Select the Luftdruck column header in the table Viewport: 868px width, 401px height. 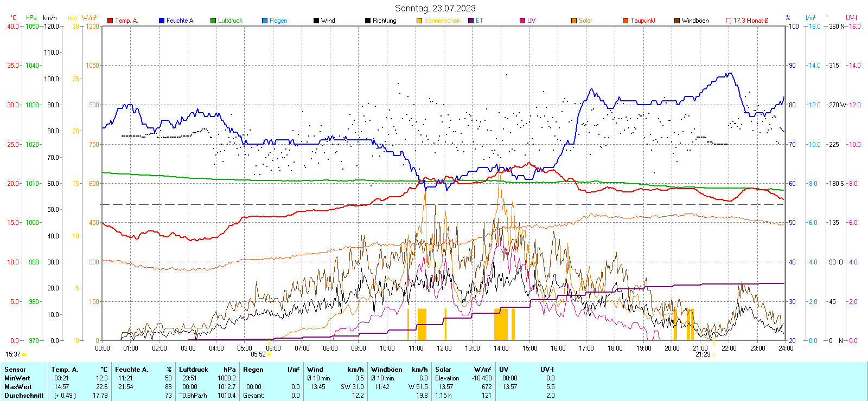tap(194, 370)
